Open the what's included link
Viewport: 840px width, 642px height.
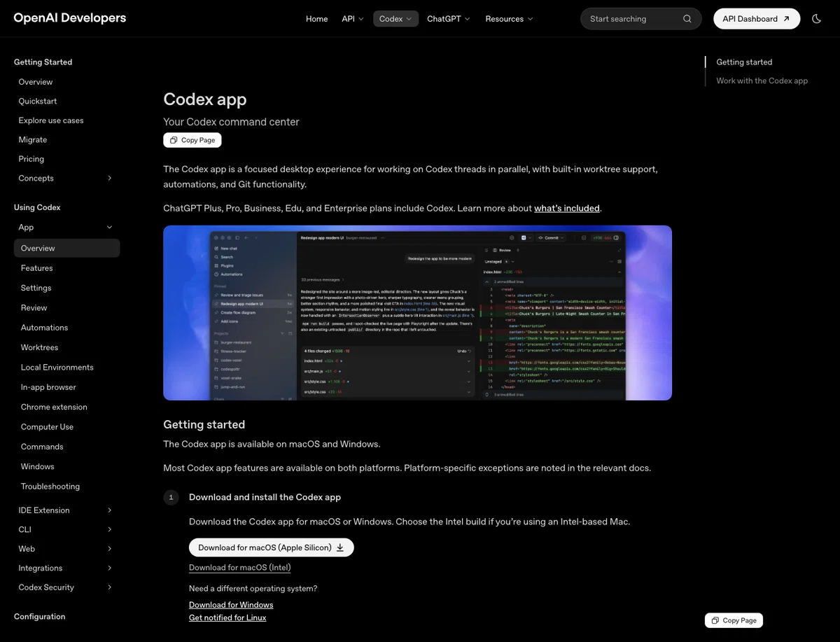click(x=567, y=208)
